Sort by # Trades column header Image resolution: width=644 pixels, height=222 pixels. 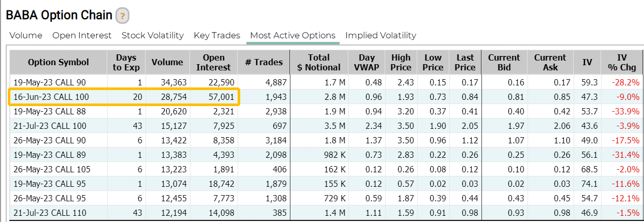point(264,62)
